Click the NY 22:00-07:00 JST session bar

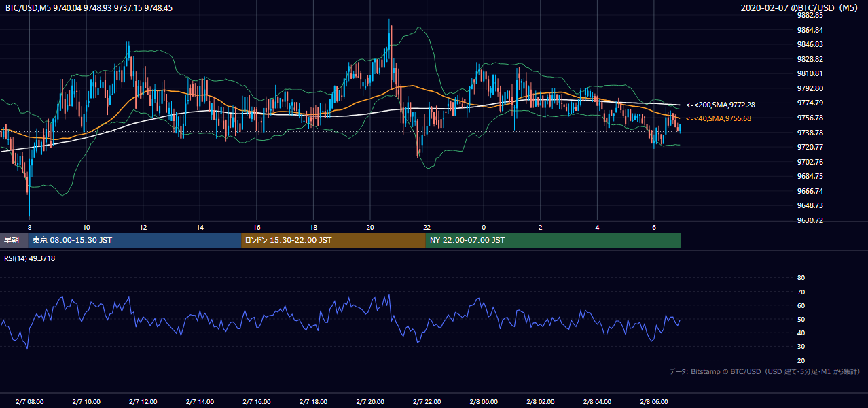click(x=554, y=240)
